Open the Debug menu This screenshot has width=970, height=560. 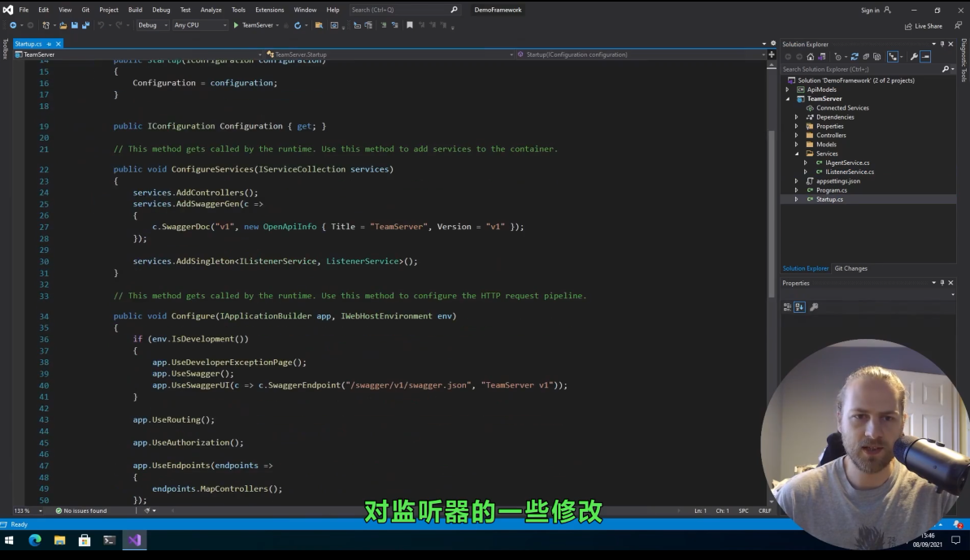tap(161, 9)
